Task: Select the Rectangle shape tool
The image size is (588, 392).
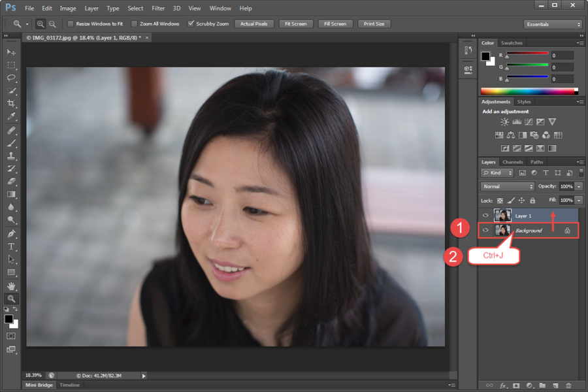Action: [11, 272]
